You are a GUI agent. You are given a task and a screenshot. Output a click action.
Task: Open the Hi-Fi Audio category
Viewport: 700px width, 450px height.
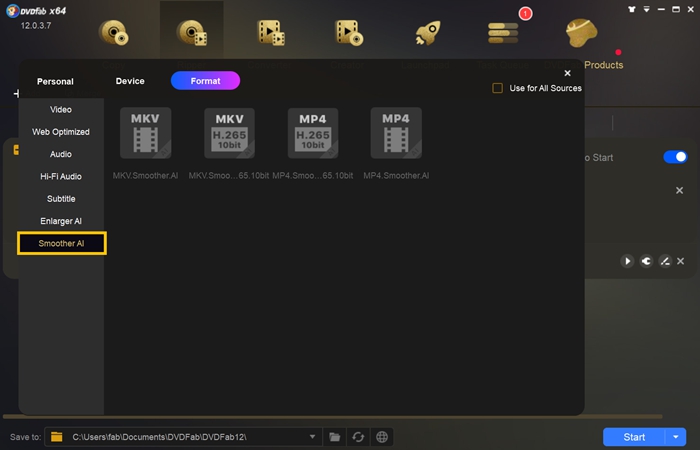click(61, 177)
